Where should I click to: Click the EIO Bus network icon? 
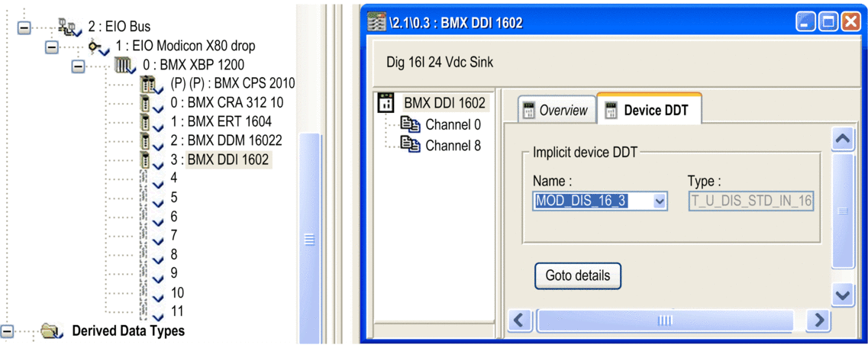click(69, 27)
